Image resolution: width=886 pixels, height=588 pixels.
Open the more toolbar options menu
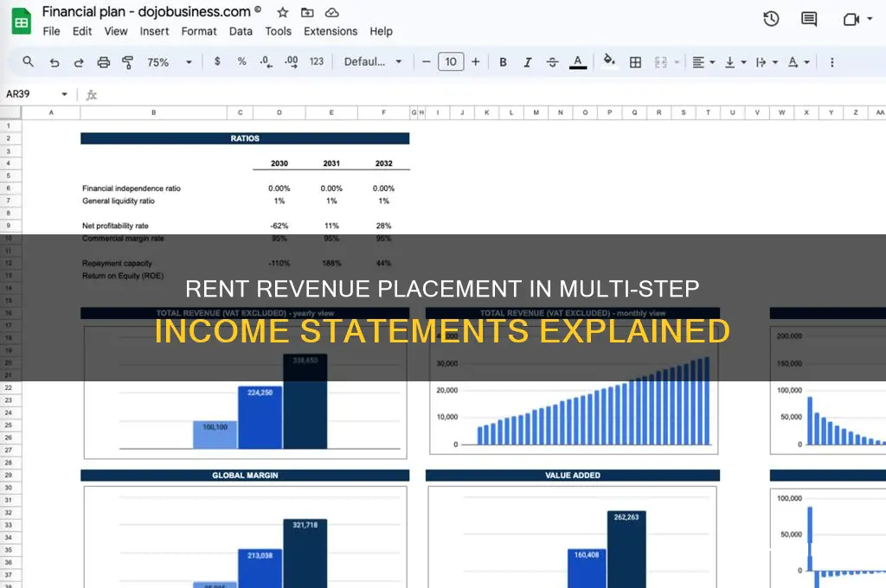pos(831,62)
